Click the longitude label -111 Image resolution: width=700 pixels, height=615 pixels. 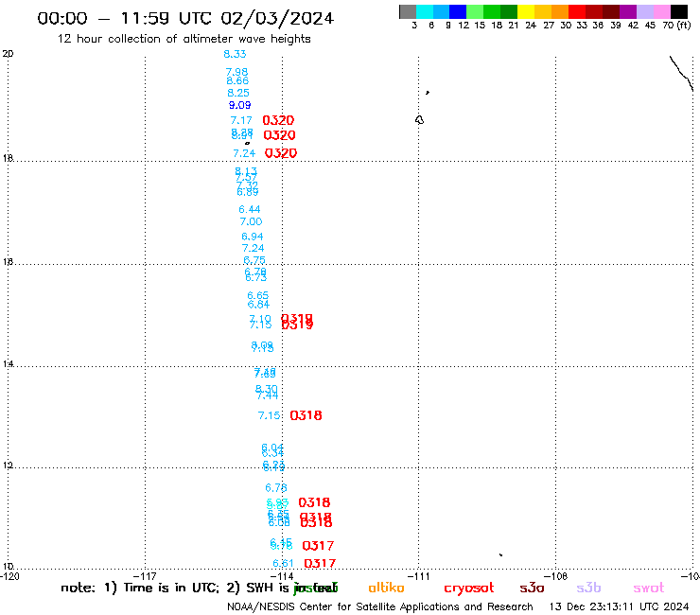click(419, 576)
